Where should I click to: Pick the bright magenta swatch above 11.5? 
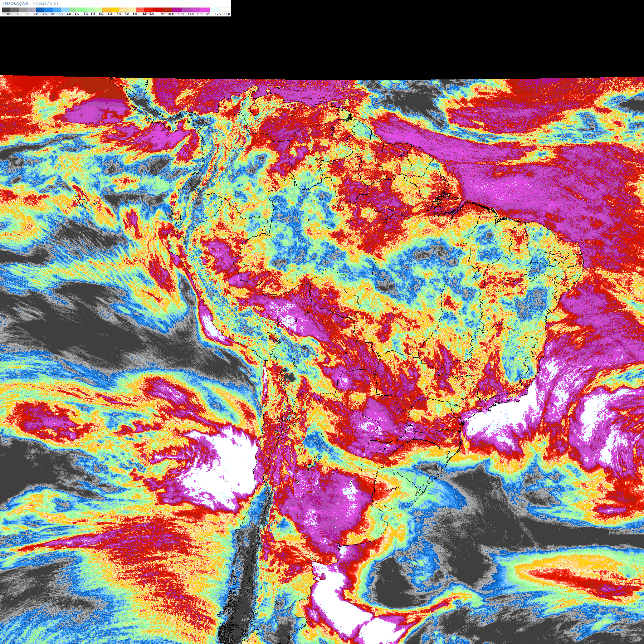[205, 10]
